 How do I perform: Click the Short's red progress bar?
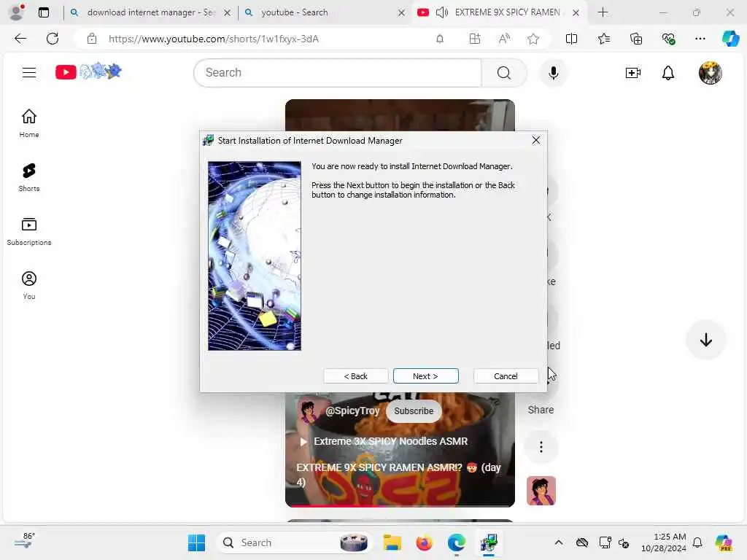400,505
